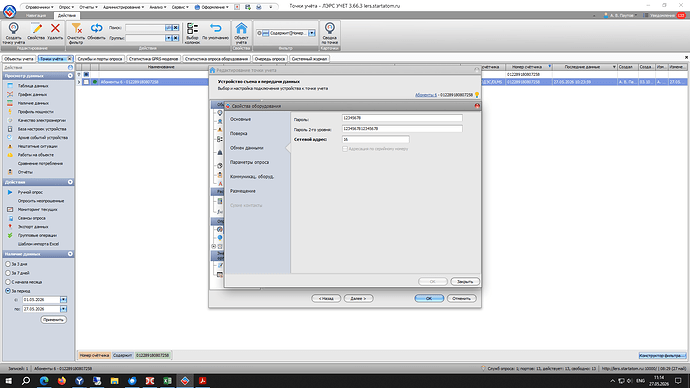Click the Применить button
690x388 pixels.
[x=53, y=320]
